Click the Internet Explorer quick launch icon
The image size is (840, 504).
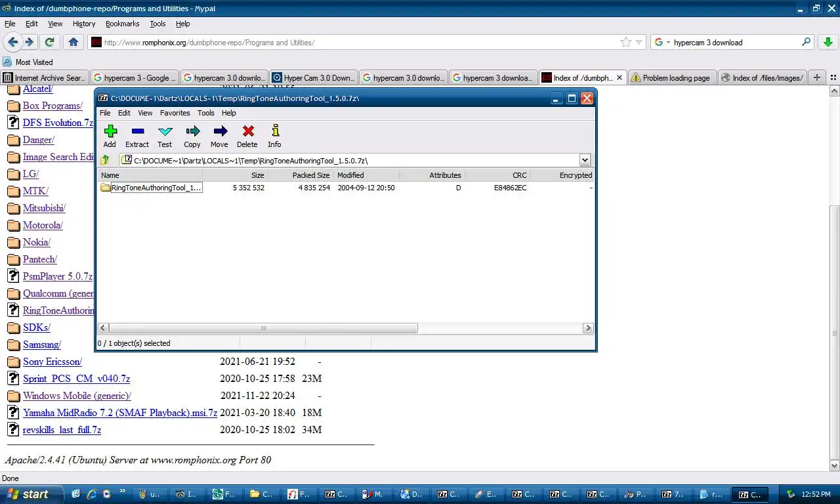pos(92,494)
